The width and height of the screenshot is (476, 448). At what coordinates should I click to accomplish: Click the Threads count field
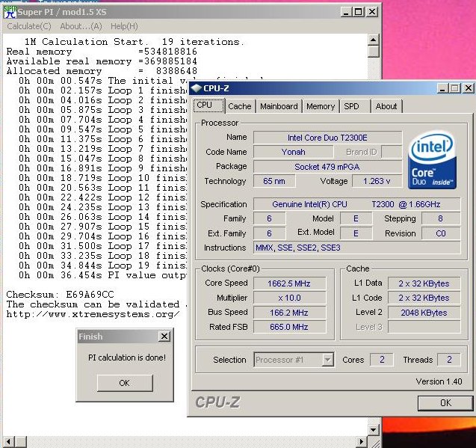point(449,360)
